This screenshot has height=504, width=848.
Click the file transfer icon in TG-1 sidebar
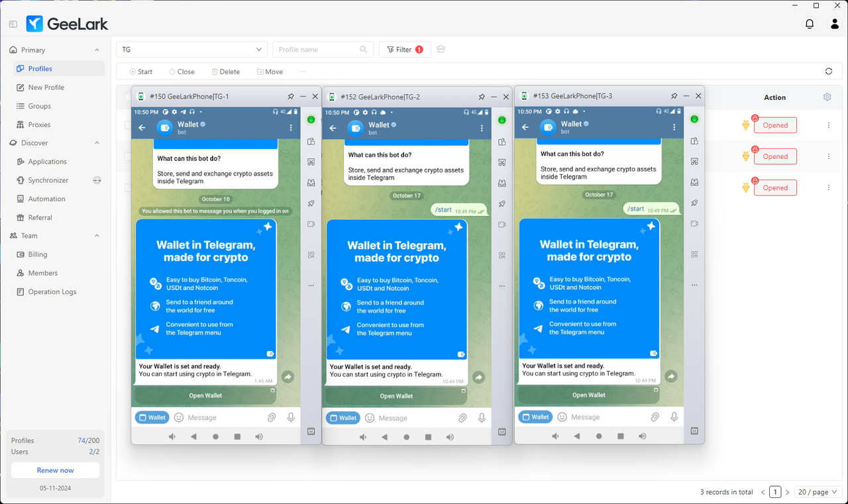click(x=311, y=141)
